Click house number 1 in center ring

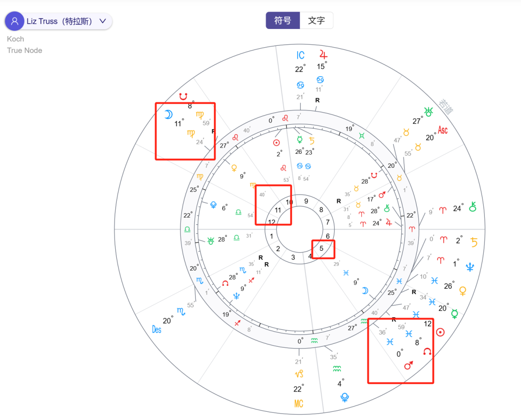click(x=272, y=236)
